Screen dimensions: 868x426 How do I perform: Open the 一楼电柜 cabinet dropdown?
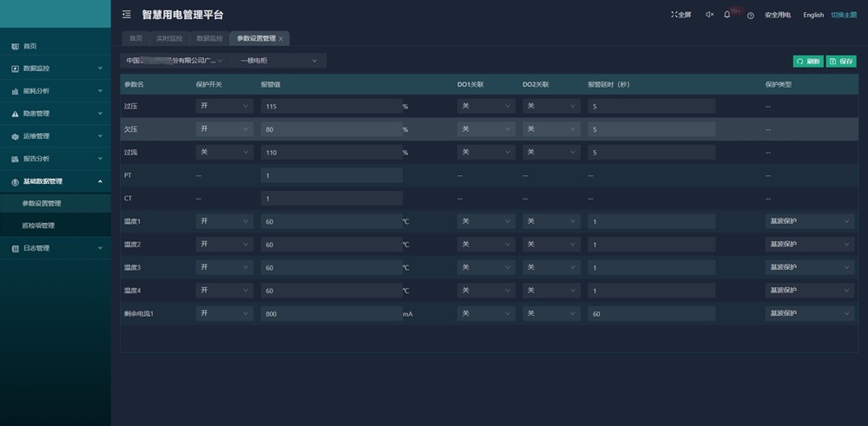278,61
